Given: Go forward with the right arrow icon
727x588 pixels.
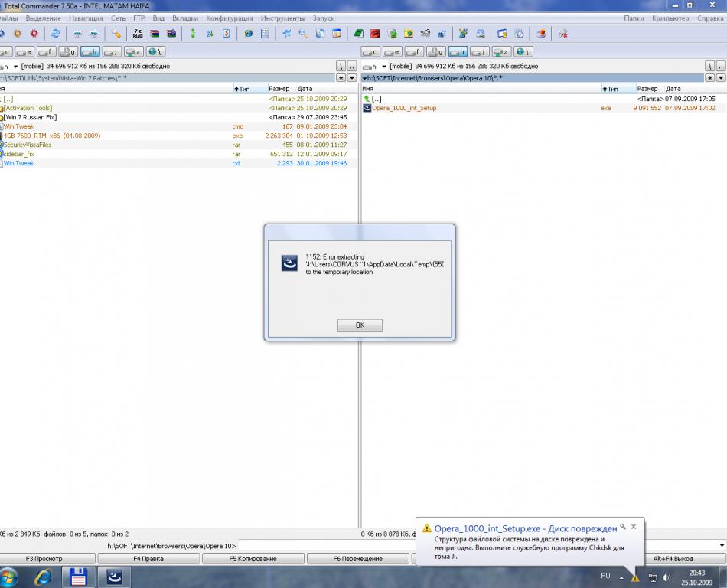Looking at the screenshot, I should tap(93, 34).
